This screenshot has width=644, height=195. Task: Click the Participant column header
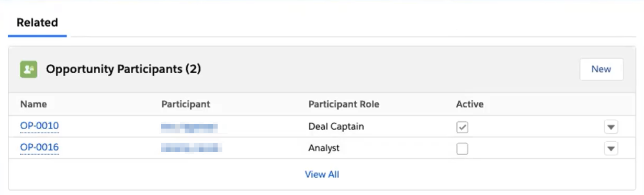(186, 104)
